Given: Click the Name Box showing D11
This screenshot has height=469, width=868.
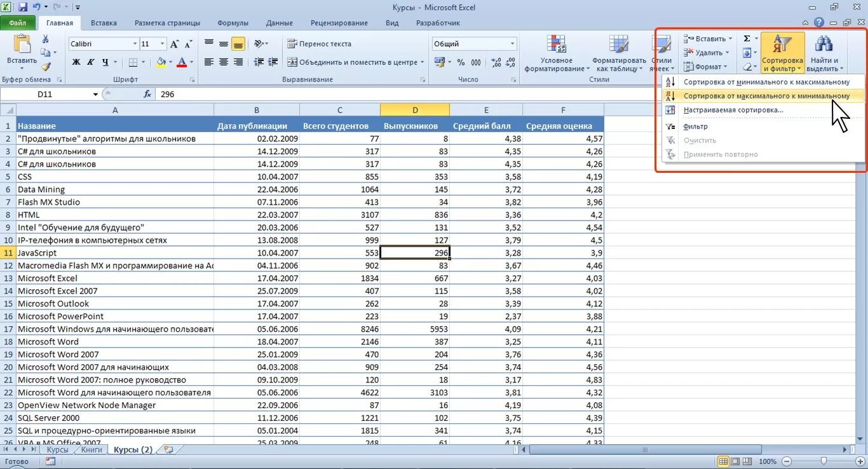Looking at the screenshot, I should click(x=45, y=94).
